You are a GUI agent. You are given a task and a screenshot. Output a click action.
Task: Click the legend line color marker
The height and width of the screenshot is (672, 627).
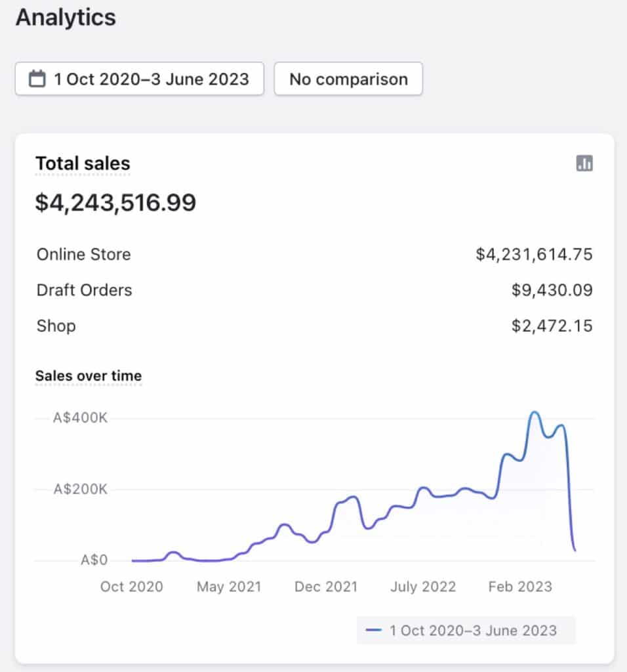(374, 631)
